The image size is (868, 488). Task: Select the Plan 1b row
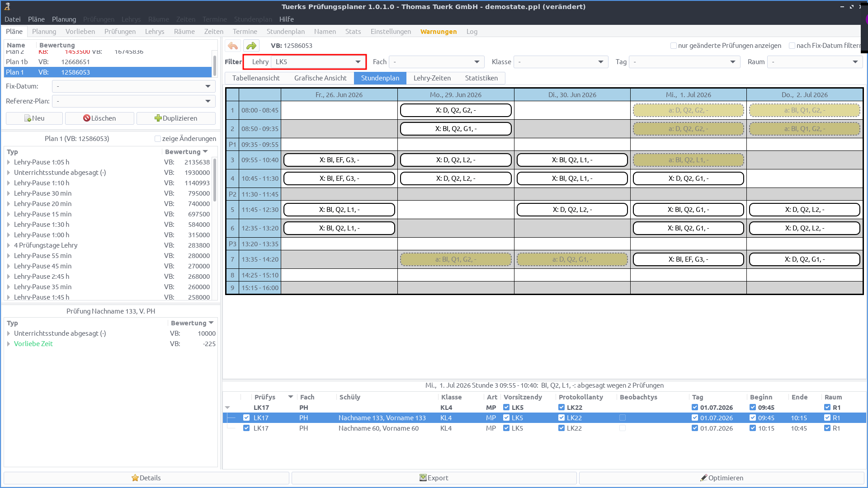(x=108, y=62)
